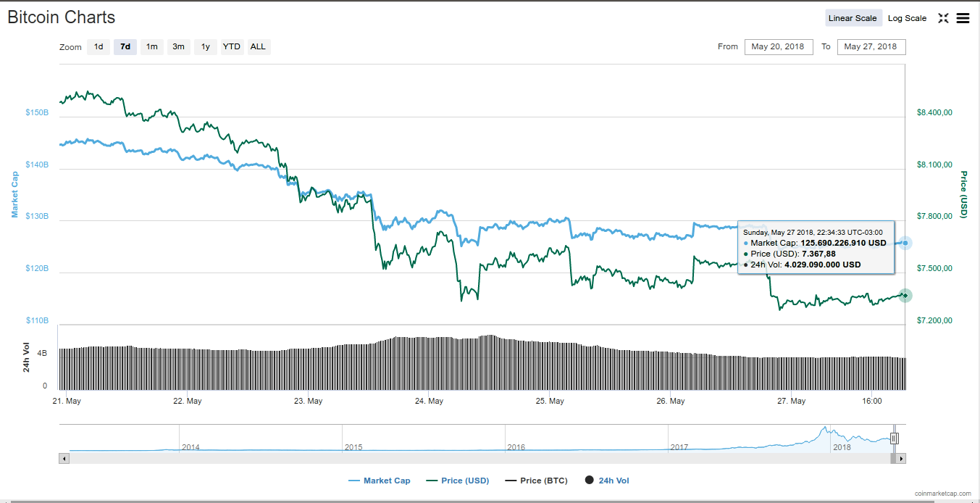
Task: Set zoom range to YTD
Action: click(x=232, y=46)
